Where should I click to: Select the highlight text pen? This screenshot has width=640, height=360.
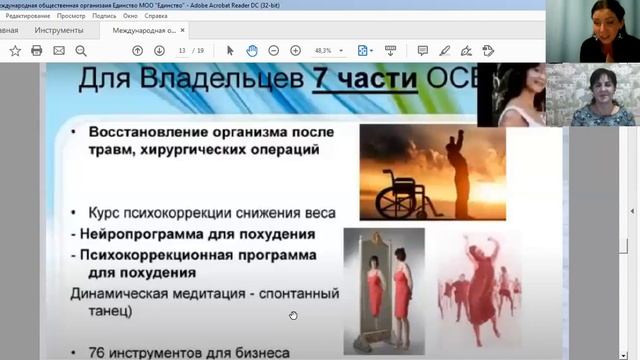click(x=444, y=51)
